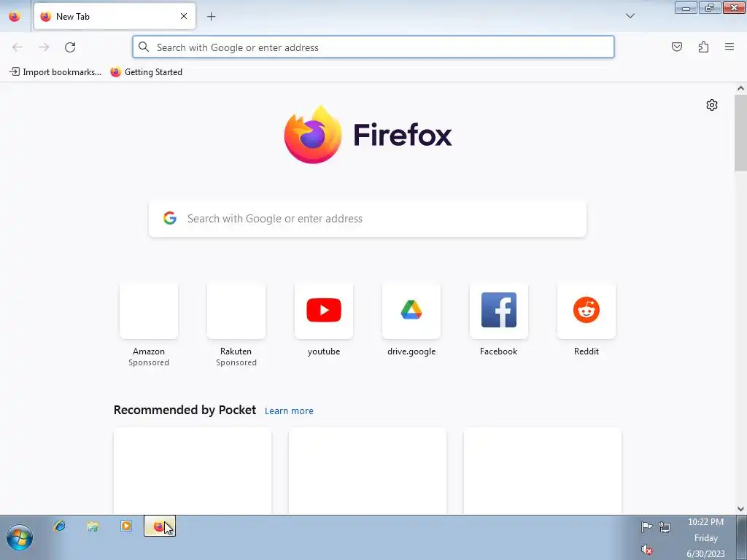Click the network tray icon

pyautogui.click(x=665, y=526)
